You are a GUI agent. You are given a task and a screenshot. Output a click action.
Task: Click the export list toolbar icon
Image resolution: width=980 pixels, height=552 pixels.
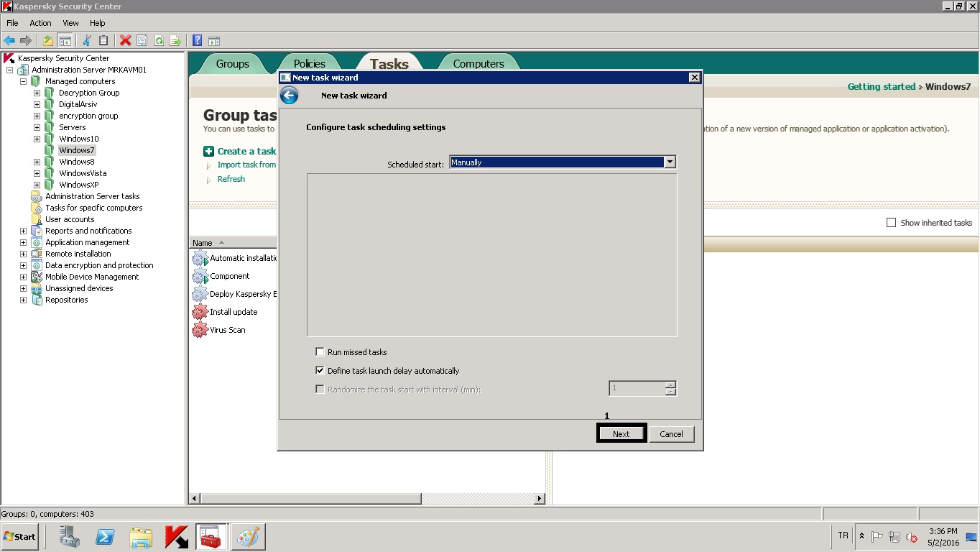click(x=175, y=41)
